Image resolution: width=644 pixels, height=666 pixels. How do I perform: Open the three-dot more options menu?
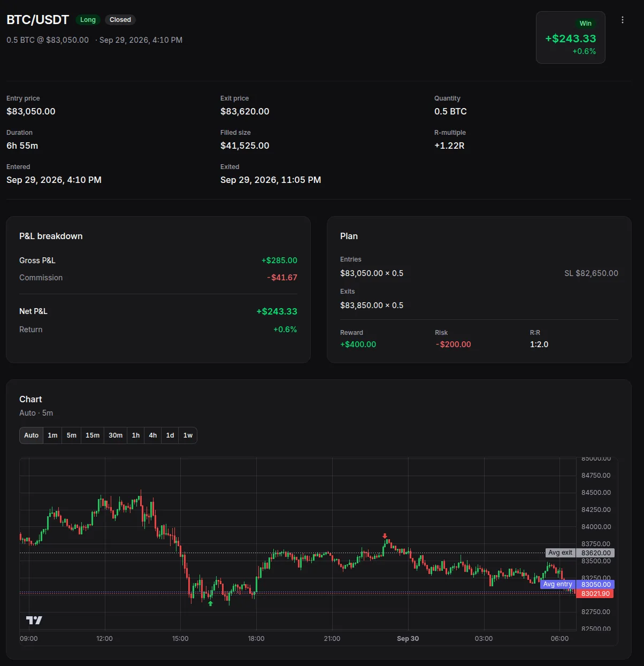point(623,20)
